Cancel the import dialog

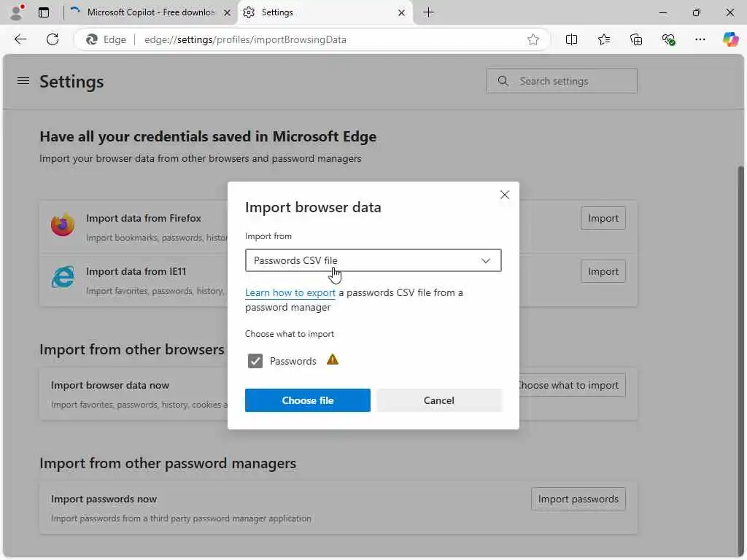[x=439, y=400]
